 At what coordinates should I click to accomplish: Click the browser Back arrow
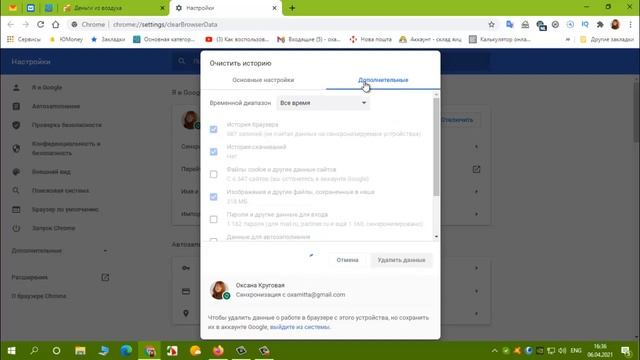[11, 24]
